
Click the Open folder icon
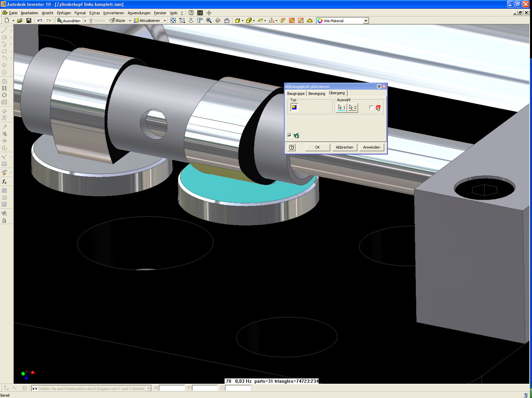tap(20, 21)
